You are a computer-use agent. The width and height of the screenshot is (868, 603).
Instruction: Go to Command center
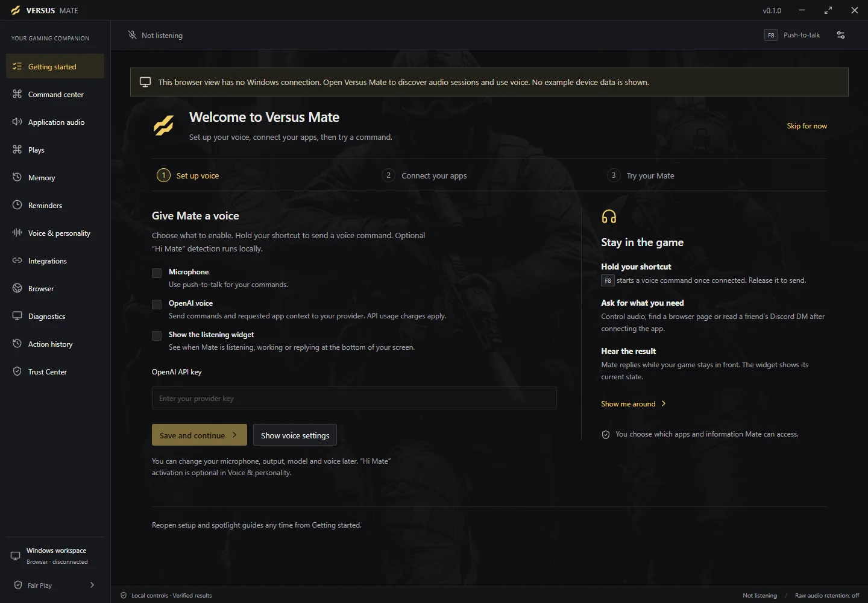click(55, 94)
